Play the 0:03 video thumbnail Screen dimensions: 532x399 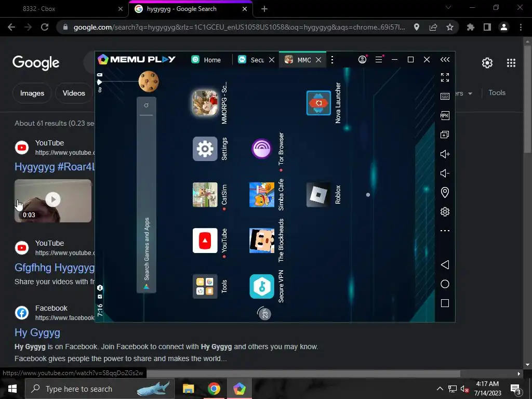53,201
